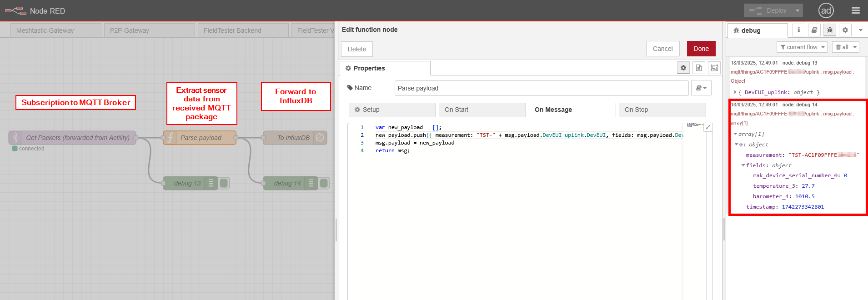Click the 'measurement' value in debug 14
This screenshot has width=868, height=300.
(x=824, y=155)
